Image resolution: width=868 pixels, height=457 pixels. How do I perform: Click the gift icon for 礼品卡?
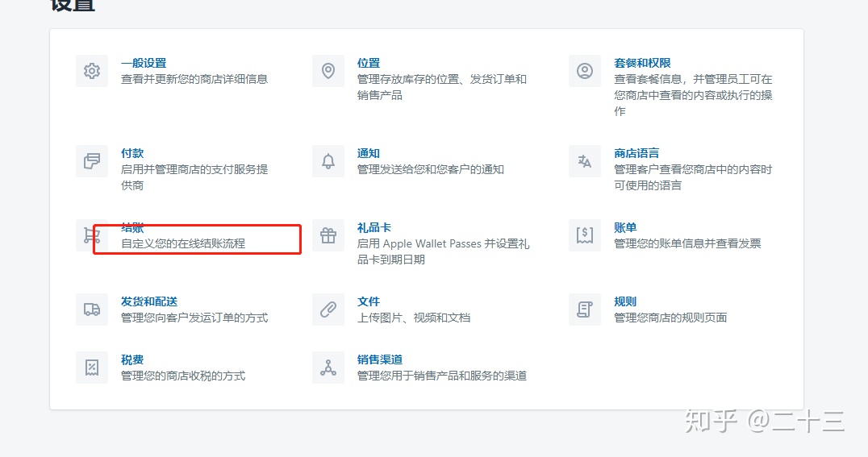click(x=328, y=235)
